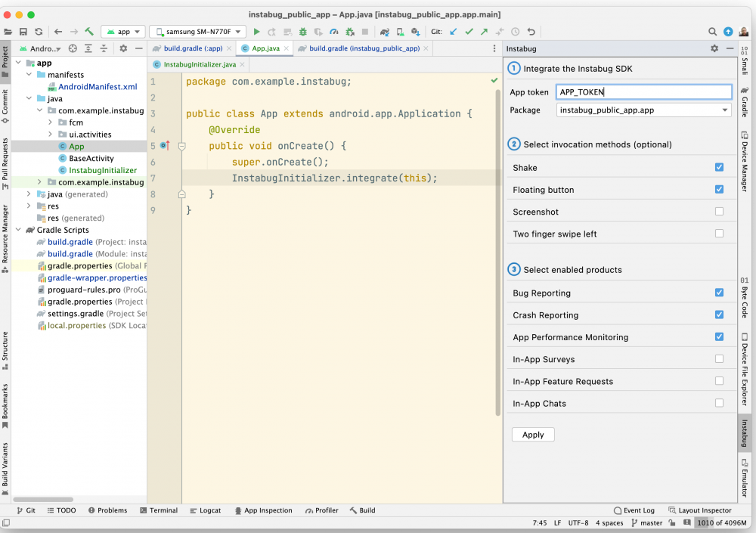756x533 pixels.
Task: Click the Git update project blue arrow
Action: tap(453, 32)
